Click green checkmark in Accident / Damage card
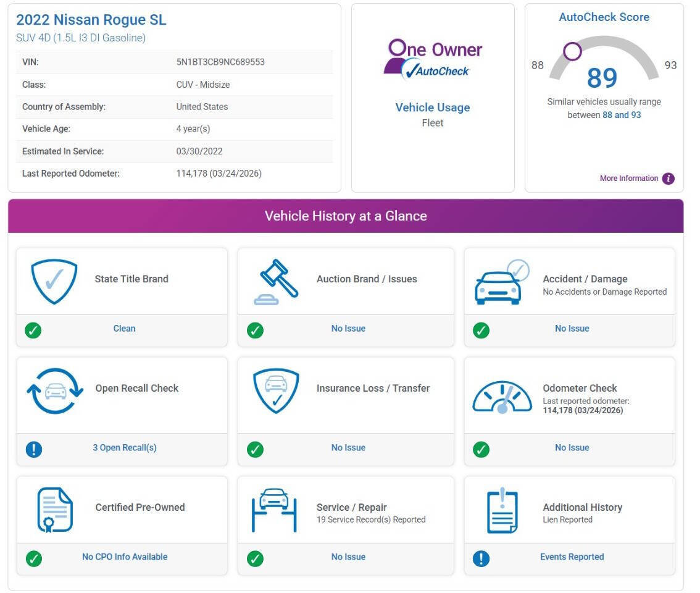Screen dimensions: 700x593 481,330
